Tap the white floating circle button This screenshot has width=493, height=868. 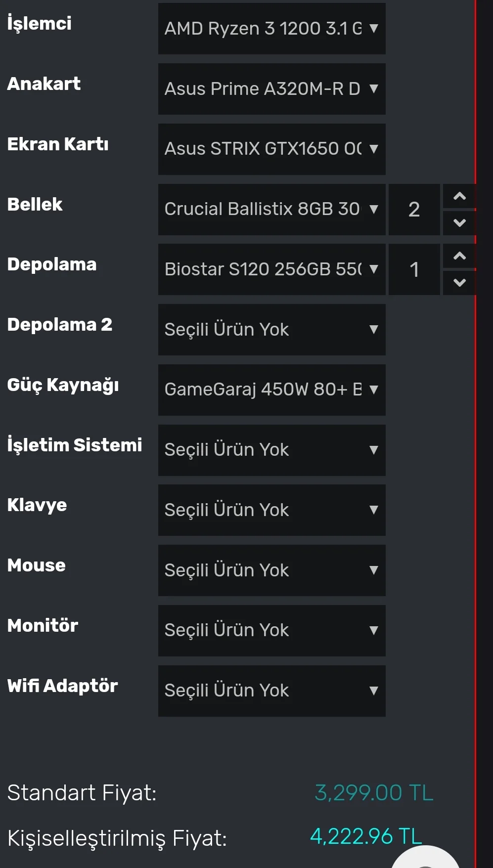pos(426,859)
